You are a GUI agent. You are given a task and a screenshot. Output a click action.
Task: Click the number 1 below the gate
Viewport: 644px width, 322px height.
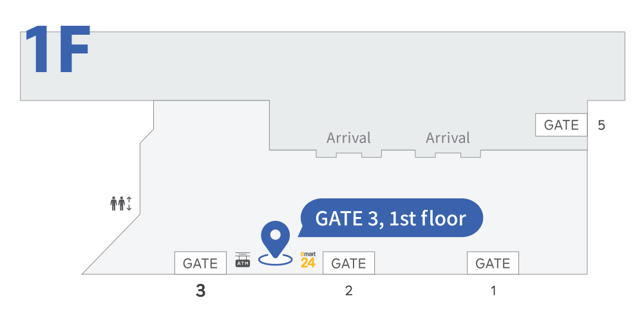[493, 291]
